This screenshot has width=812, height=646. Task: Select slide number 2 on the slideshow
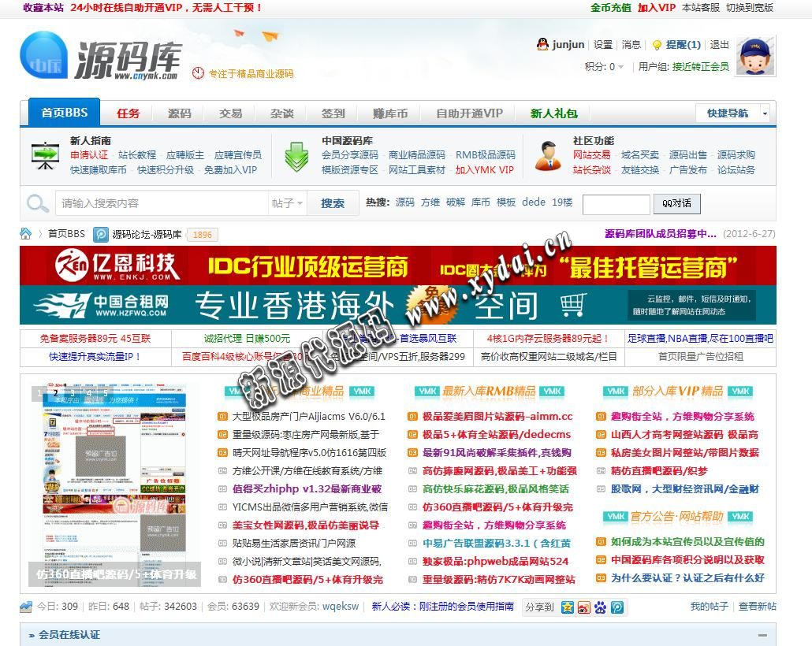coord(55,393)
